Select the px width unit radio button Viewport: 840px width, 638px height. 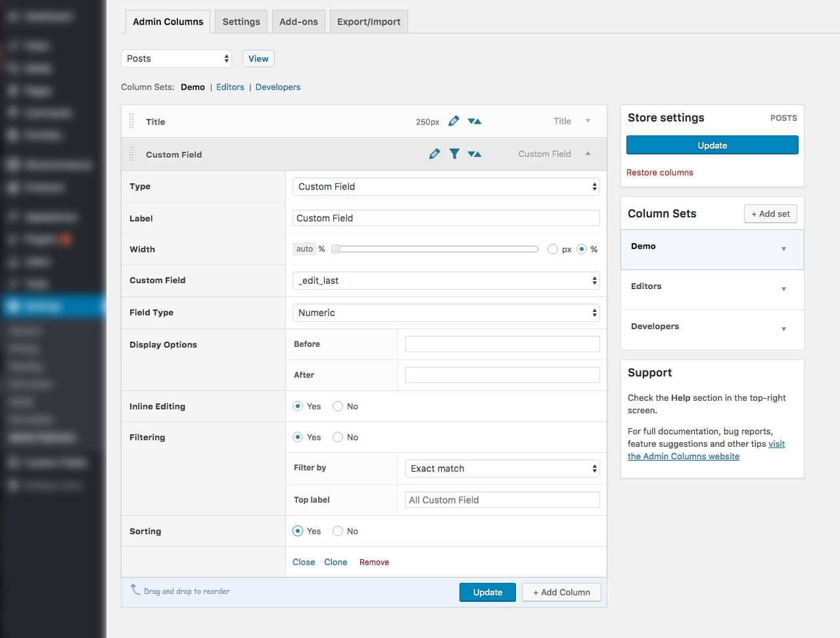point(553,249)
